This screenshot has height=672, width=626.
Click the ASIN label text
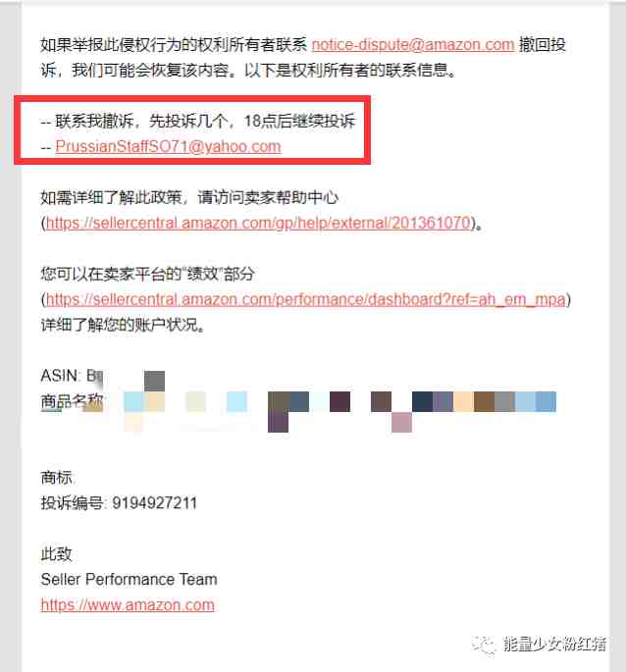click(60, 376)
